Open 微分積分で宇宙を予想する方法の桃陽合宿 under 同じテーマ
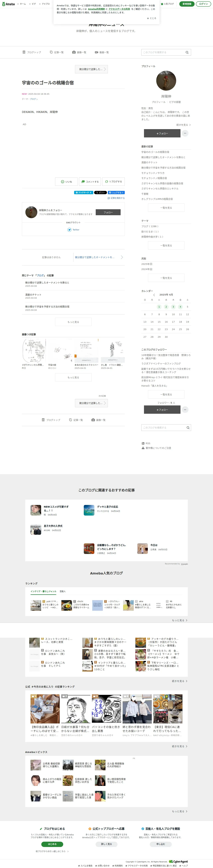This screenshot has height=868, width=213. click(x=47, y=307)
